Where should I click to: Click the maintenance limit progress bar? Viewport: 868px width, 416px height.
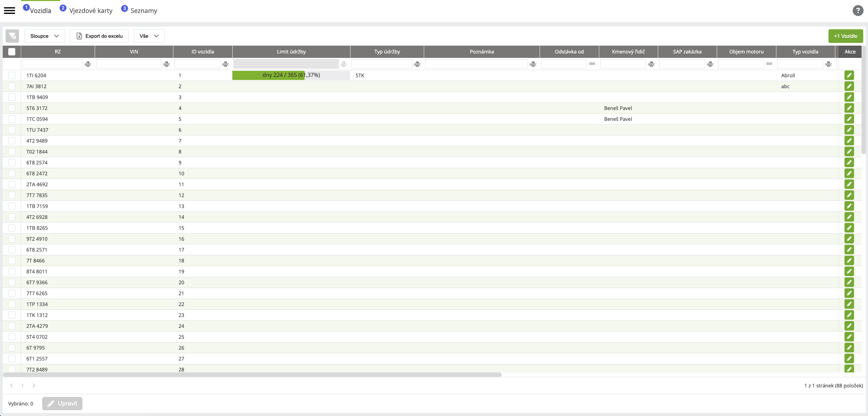(291, 75)
